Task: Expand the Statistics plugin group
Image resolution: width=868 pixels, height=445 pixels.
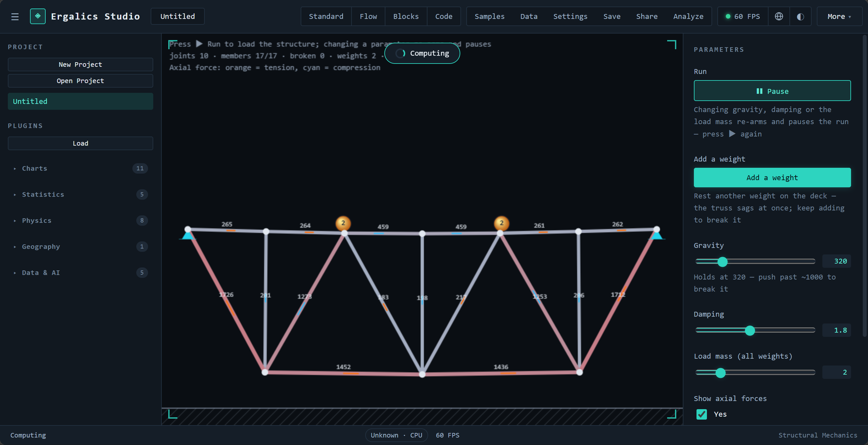Action: (80, 194)
